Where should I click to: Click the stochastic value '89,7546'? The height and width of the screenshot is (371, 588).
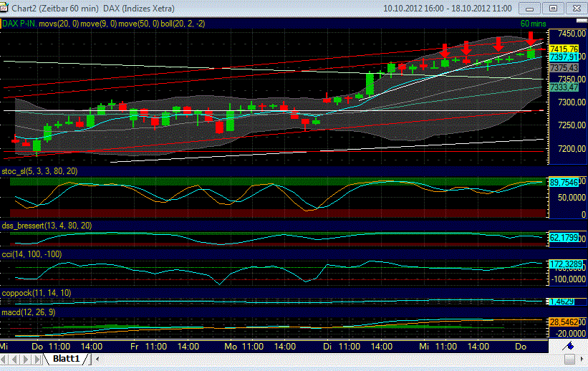point(564,183)
